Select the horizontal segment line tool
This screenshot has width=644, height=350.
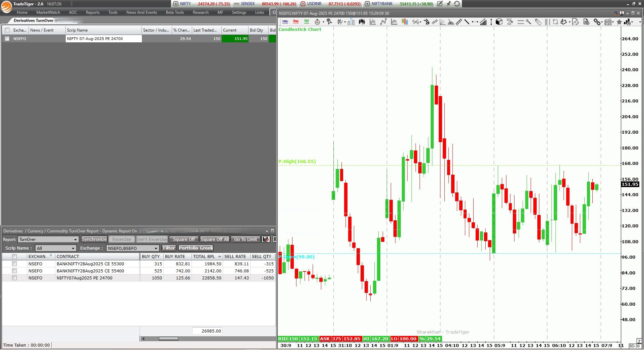pyautogui.click(x=475, y=22)
